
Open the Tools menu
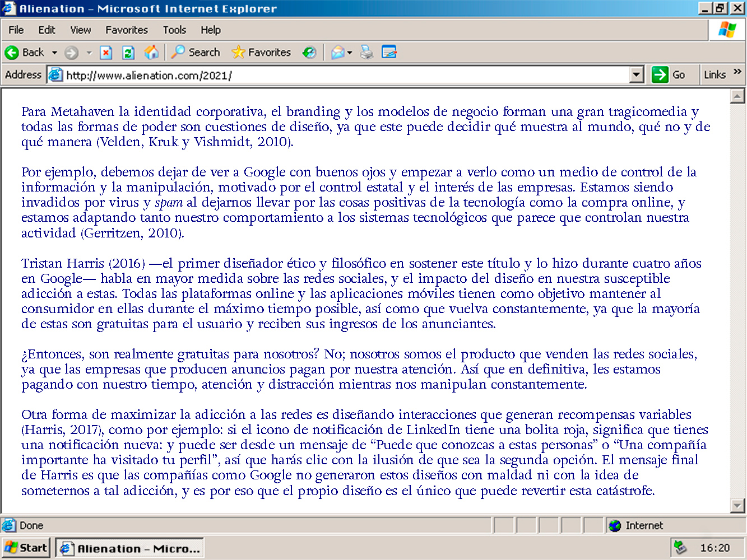pyautogui.click(x=174, y=30)
